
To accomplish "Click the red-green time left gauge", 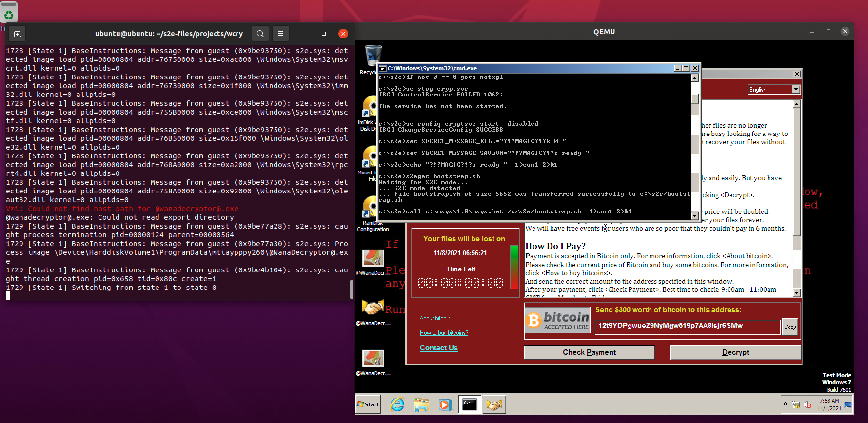I will (x=514, y=268).
